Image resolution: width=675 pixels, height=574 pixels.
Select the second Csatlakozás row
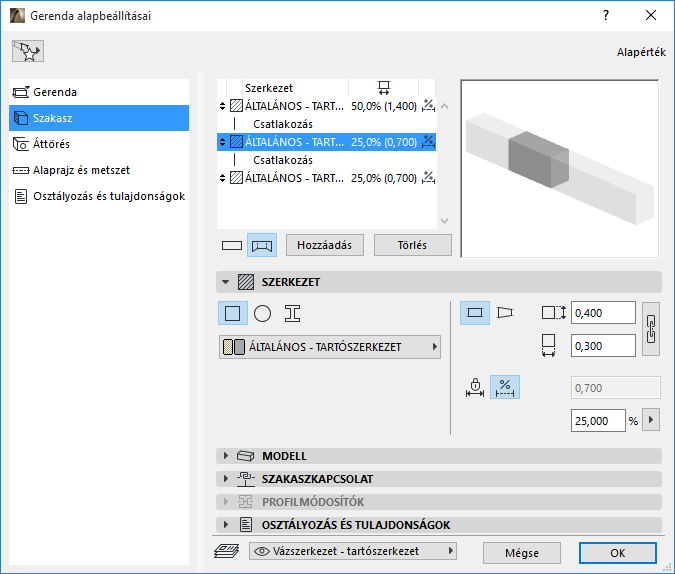326,160
